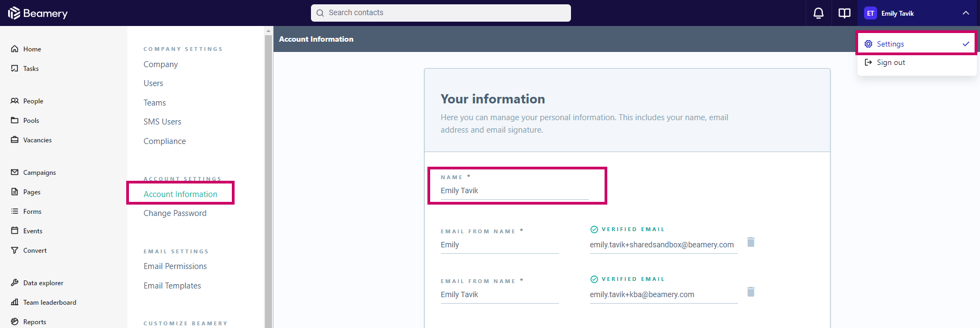
Task: Select Settings in user dropdown
Action: click(890, 44)
